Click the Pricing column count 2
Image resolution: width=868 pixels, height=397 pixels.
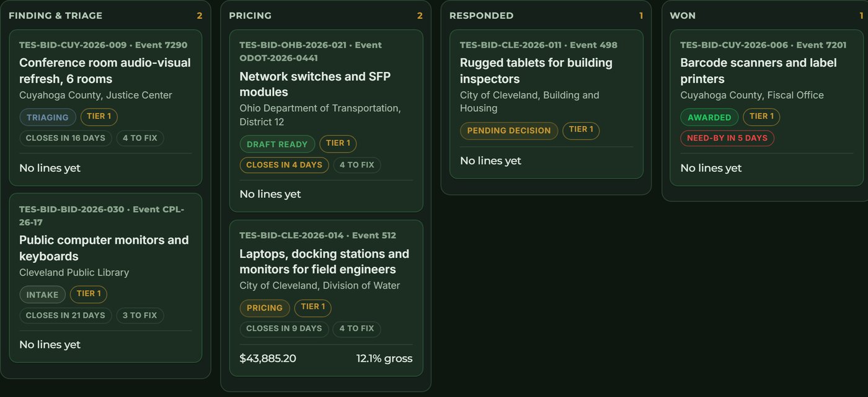click(x=420, y=16)
